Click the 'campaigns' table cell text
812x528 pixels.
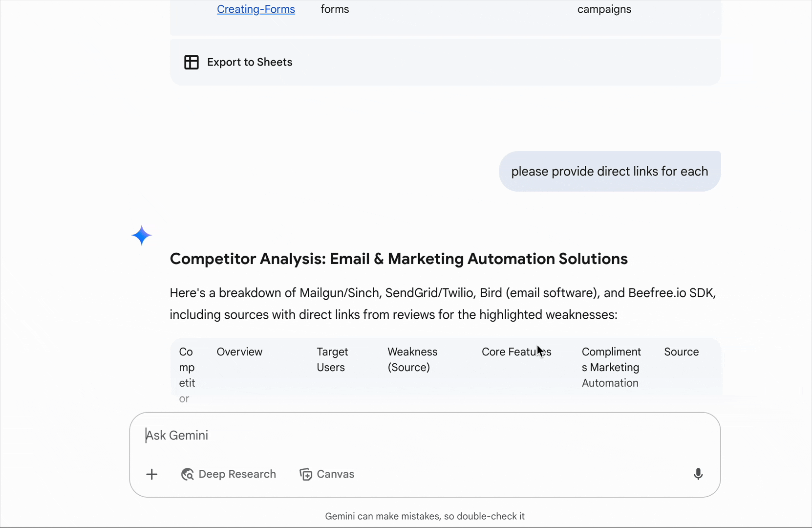pos(604,9)
